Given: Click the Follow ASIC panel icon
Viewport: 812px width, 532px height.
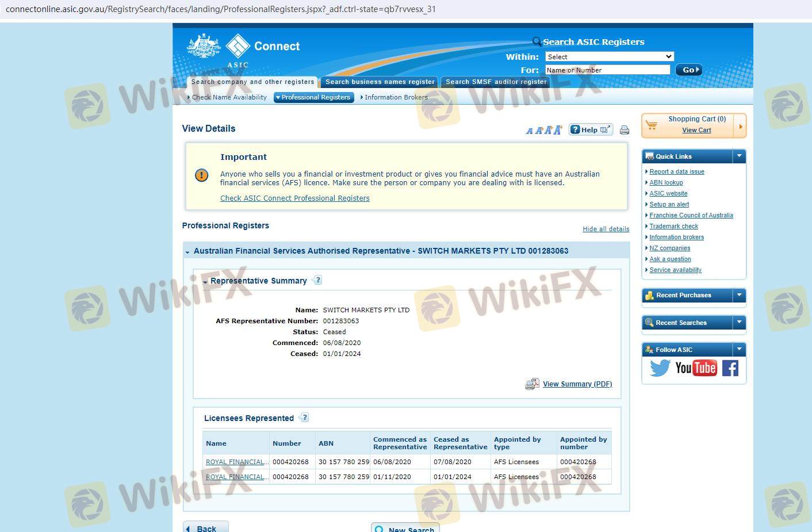Looking at the screenshot, I should pos(649,350).
